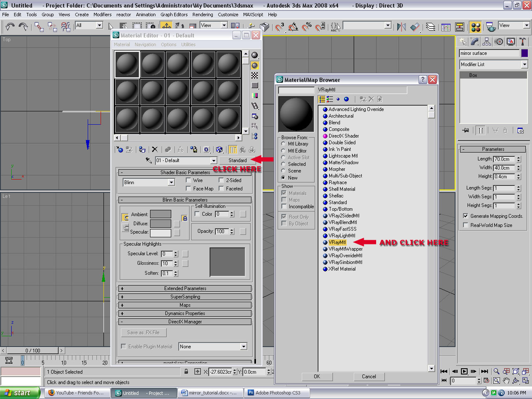Click Get Material icon in Material Editor

click(120, 150)
